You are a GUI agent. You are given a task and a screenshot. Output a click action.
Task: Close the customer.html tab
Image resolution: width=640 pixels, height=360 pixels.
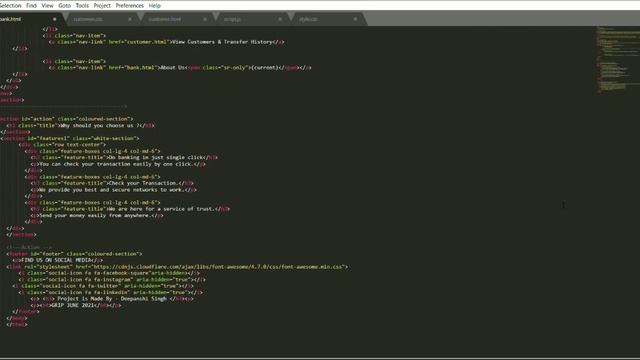click(205, 19)
